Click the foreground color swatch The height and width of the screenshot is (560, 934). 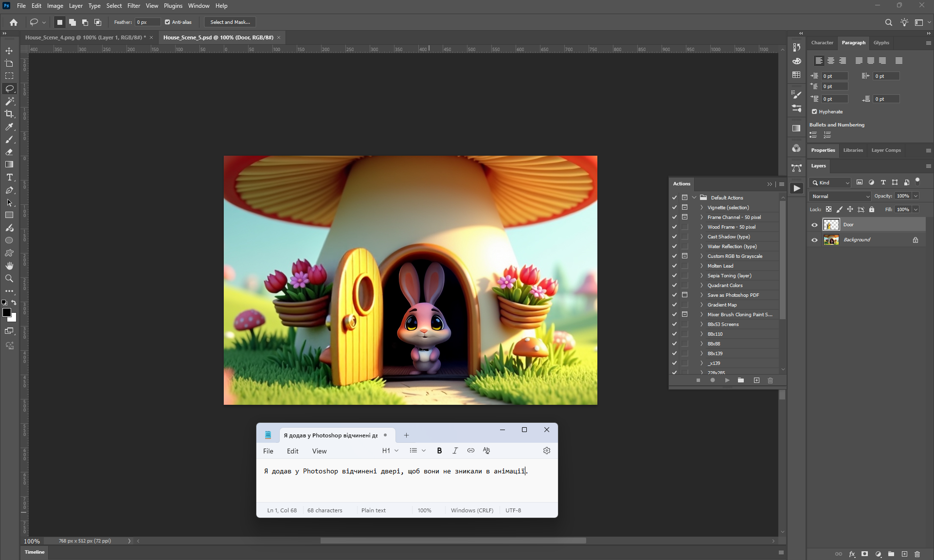coord(6,312)
